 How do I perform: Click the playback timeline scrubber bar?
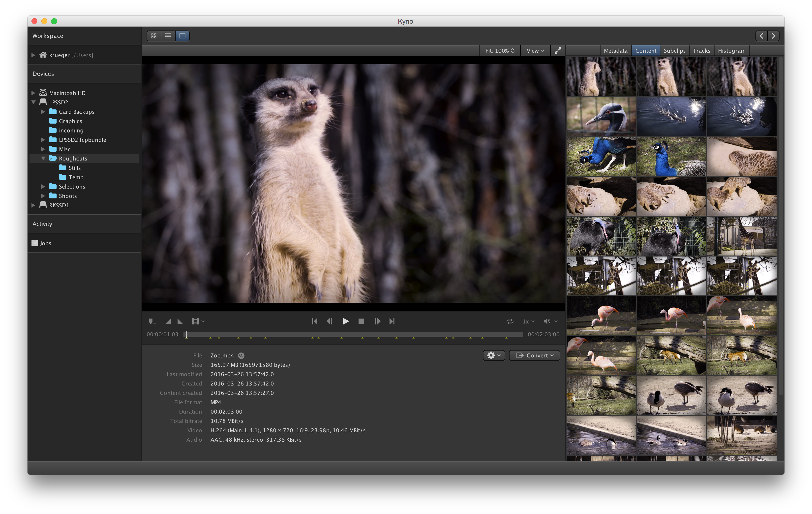[354, 334]
